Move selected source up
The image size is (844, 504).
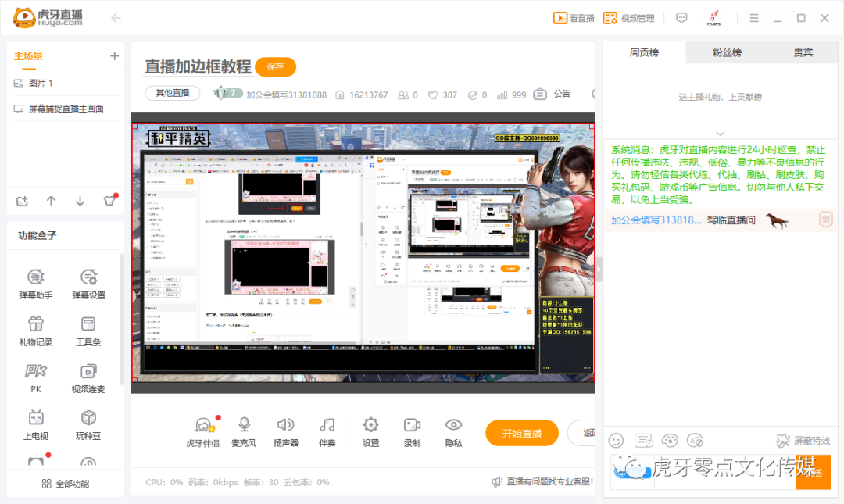[51, 201]
